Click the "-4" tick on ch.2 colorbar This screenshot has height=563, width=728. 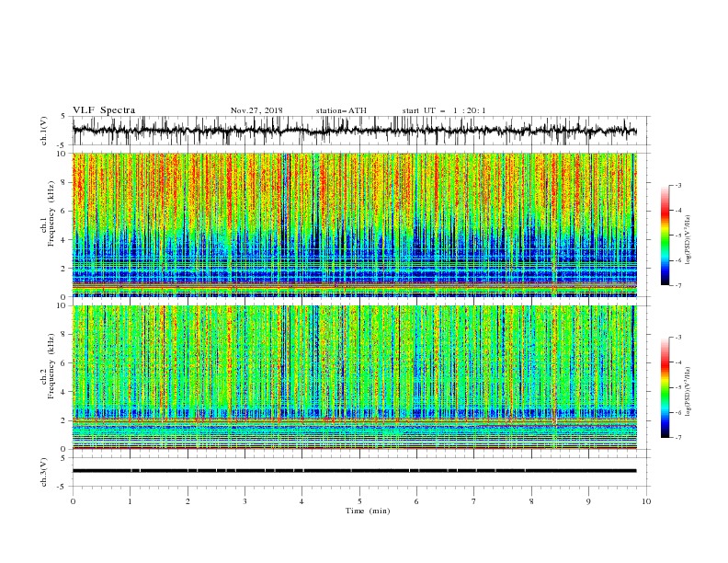[x=678, y=362]
